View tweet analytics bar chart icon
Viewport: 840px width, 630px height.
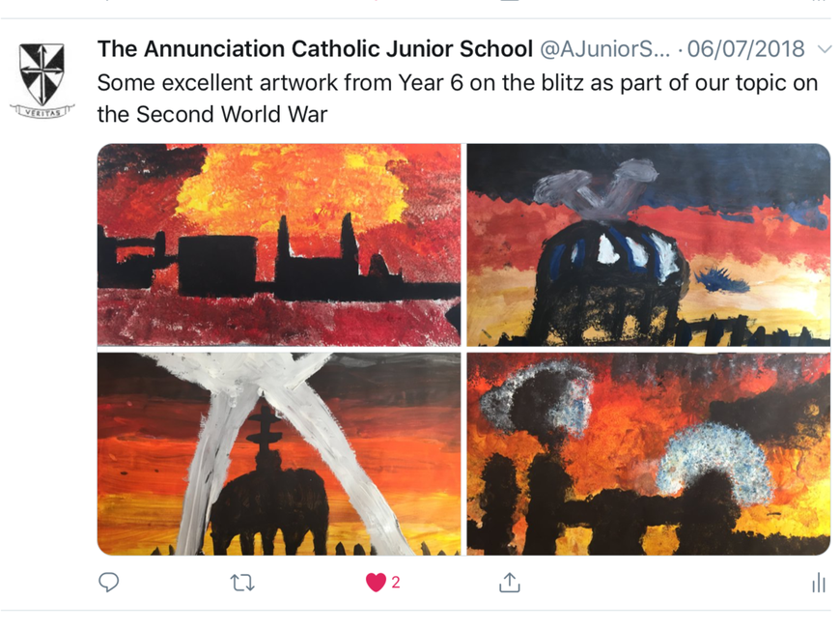(x=819, y=583)
